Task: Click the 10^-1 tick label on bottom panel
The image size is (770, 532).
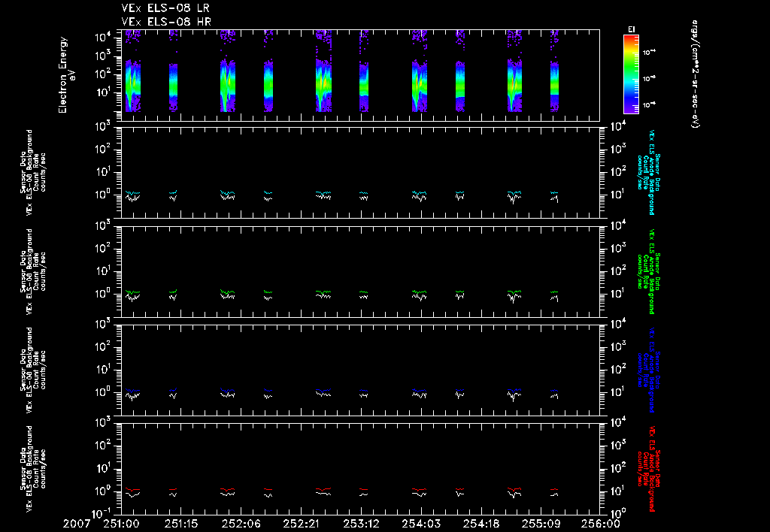Action: point(102,513)
